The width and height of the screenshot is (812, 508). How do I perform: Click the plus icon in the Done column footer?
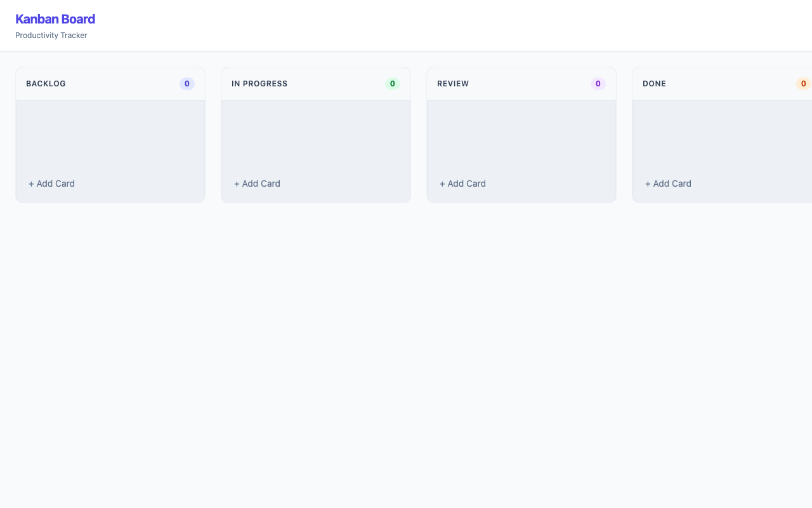coord(648,184)
